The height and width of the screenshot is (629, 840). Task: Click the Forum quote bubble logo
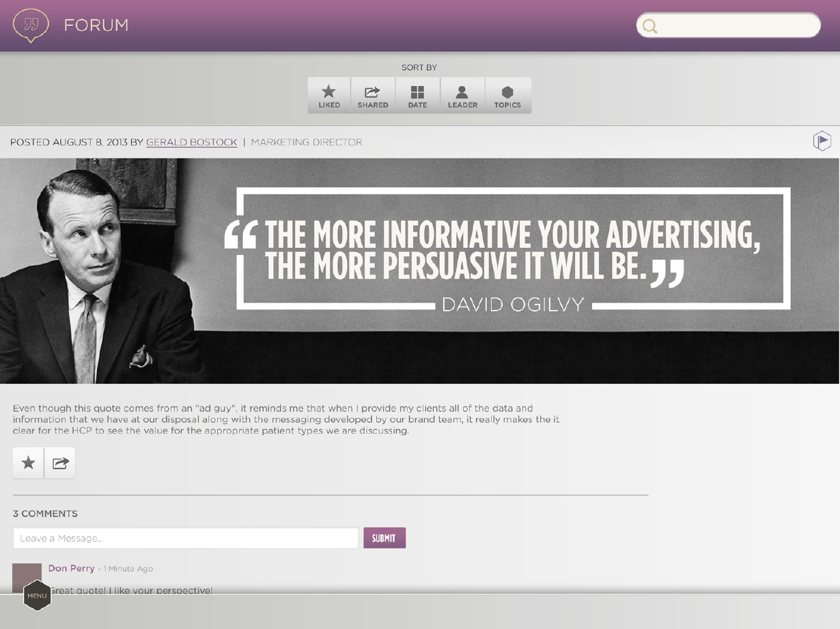[x=31, y=25]
